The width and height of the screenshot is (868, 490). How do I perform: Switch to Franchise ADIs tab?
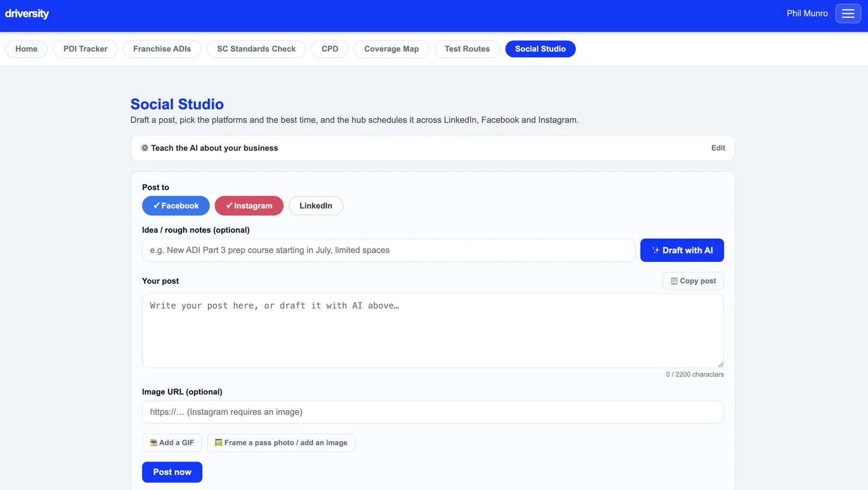point(162,49)
